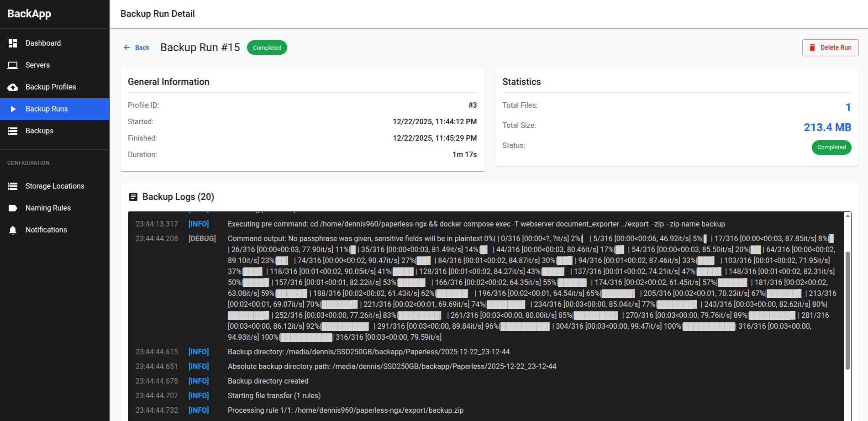Screen dimensions: 868x421
Task: Click the Total Size value 213.4 MB
Action: pos(827,127)
